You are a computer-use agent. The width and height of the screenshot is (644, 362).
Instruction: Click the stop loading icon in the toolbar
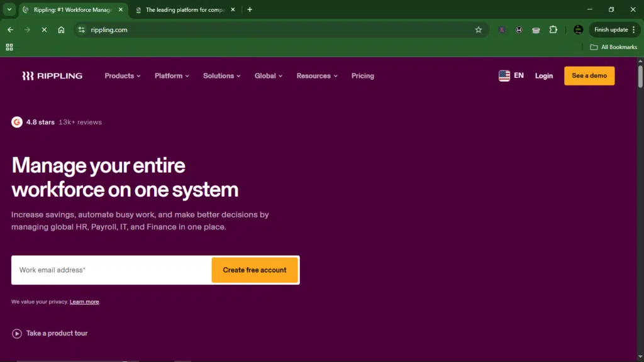pyautogui.click(x=44, y=30)
